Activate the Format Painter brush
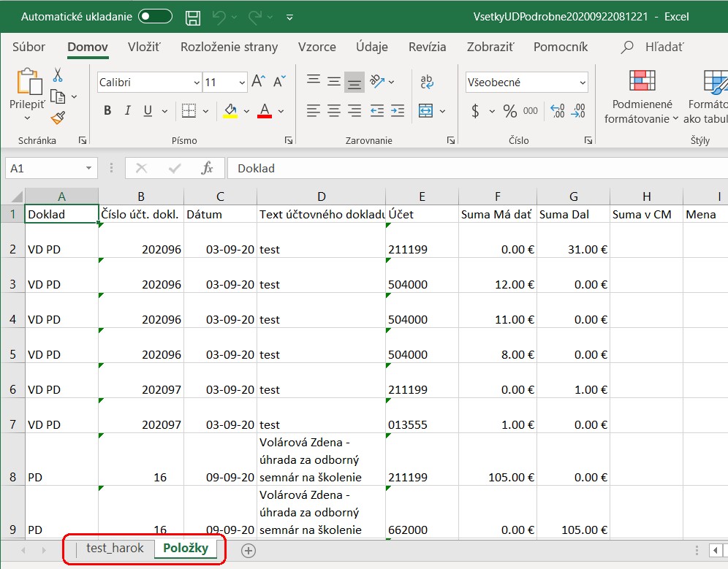Viewport: 728px width, 569px height. (58, 118)
